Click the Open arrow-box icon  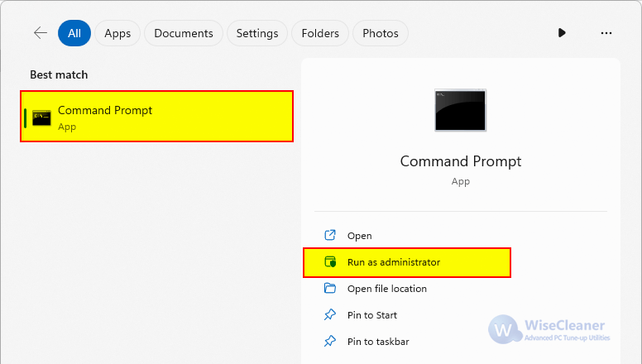(x=330, y=235)
